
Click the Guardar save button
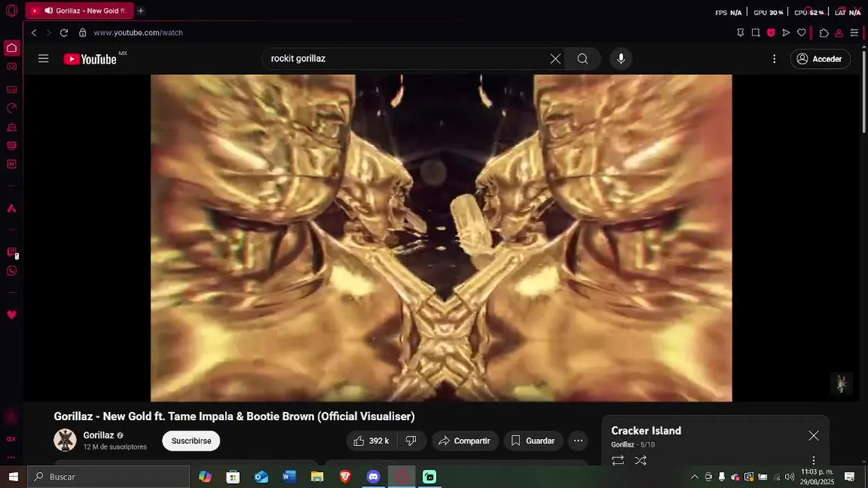(533, 441)
